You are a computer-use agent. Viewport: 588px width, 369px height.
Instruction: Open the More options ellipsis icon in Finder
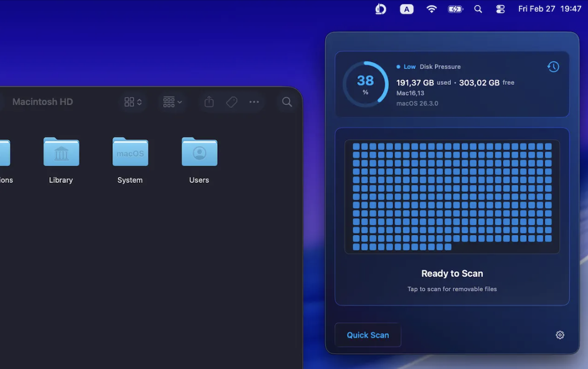254,102
